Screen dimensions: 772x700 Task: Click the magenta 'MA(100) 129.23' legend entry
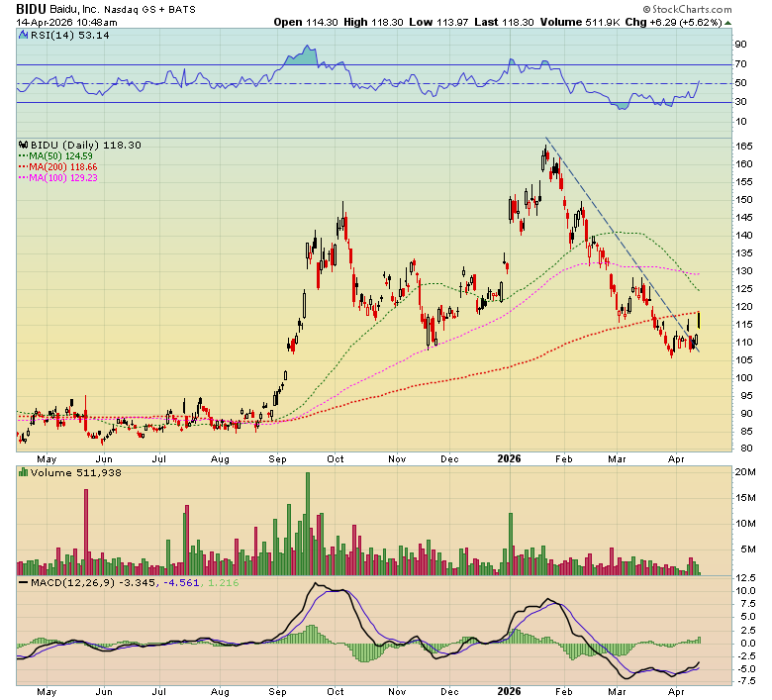[58, 178]
